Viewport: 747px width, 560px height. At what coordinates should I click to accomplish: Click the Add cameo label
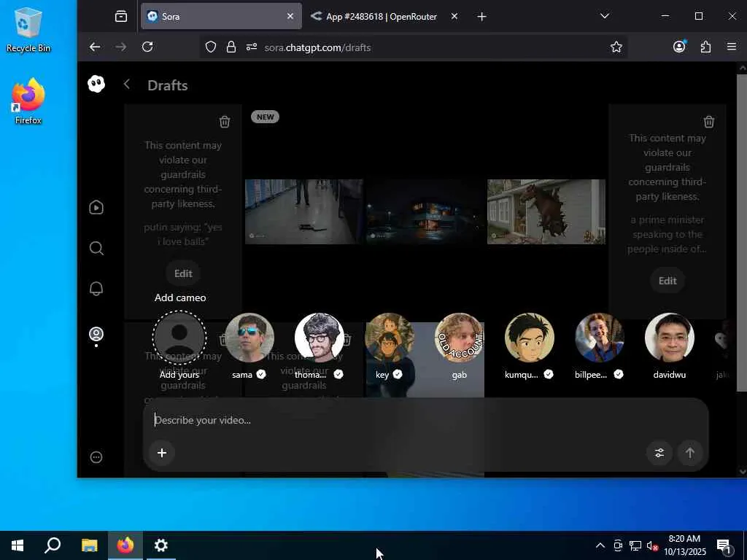[x=180, y=297]
